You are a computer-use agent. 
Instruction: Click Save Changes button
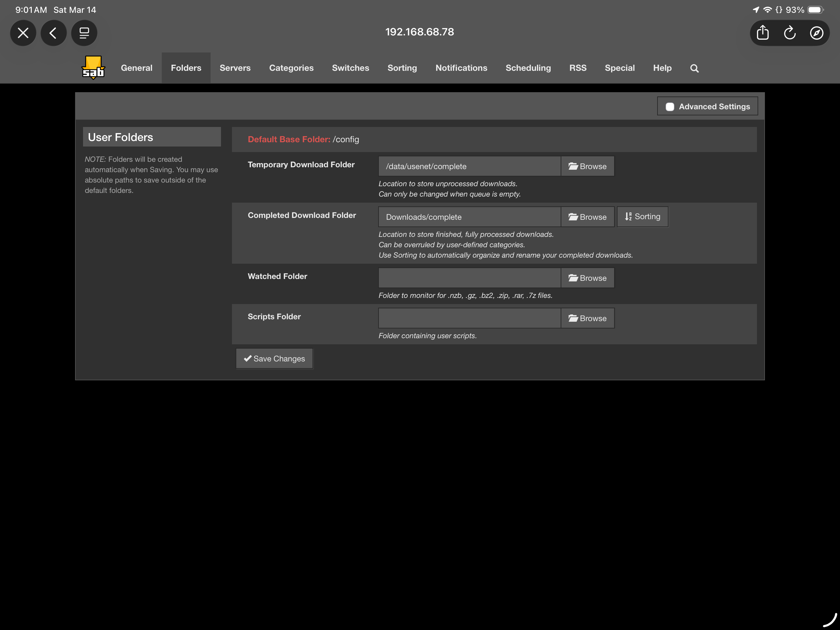tap(274, 358)
